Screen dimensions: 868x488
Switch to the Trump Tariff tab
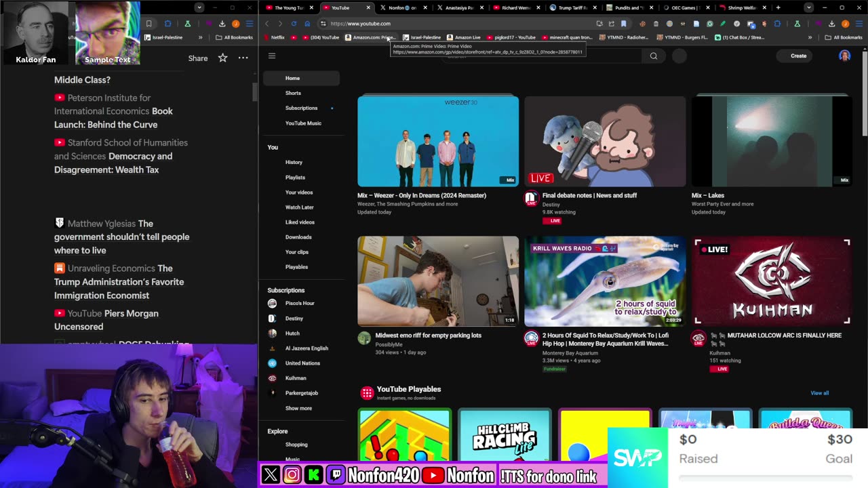coord(572,7)
